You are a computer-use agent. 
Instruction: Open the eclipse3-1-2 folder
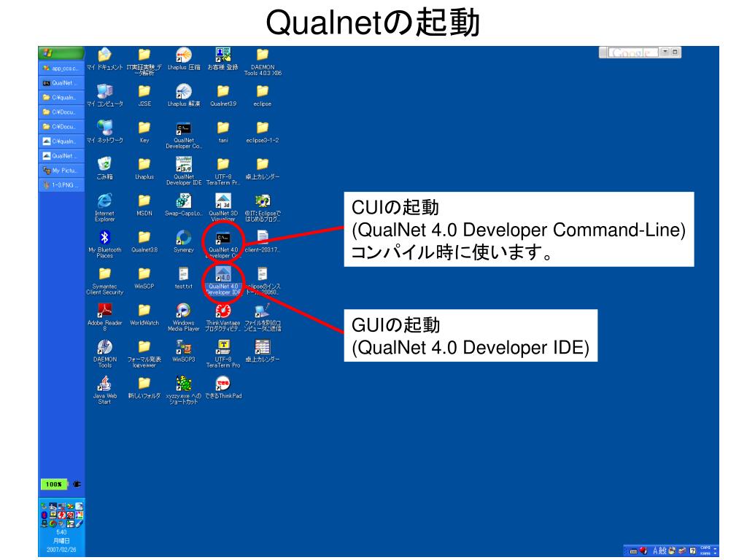coord(263,132)
